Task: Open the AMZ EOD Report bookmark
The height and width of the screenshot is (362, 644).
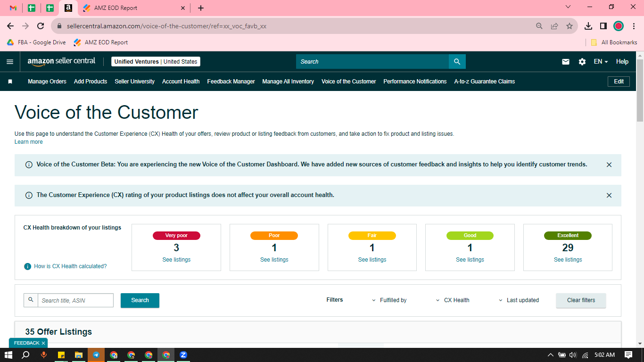Action: (100, 42)
